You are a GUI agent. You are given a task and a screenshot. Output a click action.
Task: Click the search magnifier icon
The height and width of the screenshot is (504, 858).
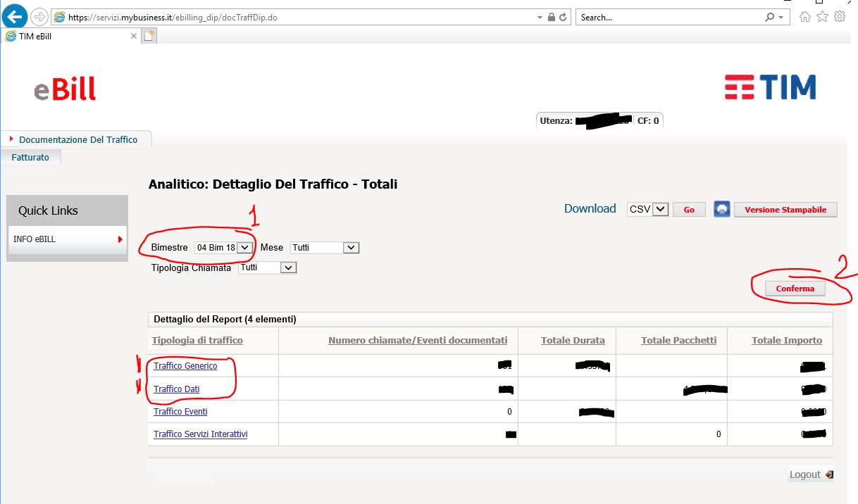pos(769,18)
